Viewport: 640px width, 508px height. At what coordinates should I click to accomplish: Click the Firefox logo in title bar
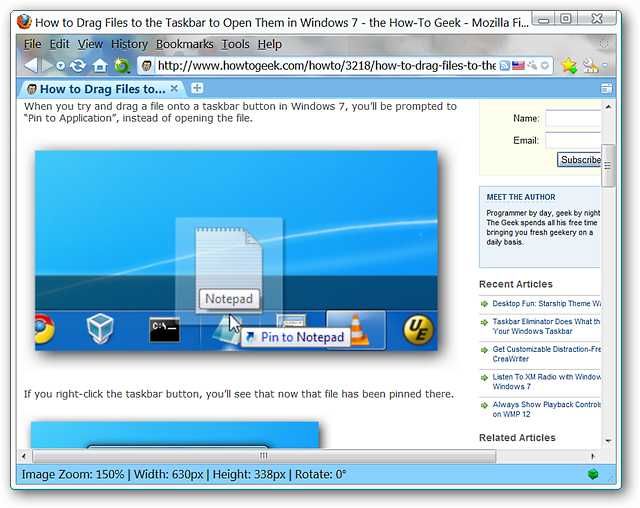[x=24, y=22]
